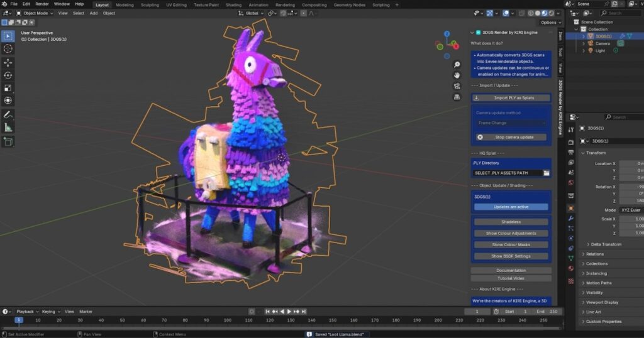Image resolution: width=644 pixels, height=338 pixels.
Task: Expand the Camera item in outliner
Action: point(584,43)
